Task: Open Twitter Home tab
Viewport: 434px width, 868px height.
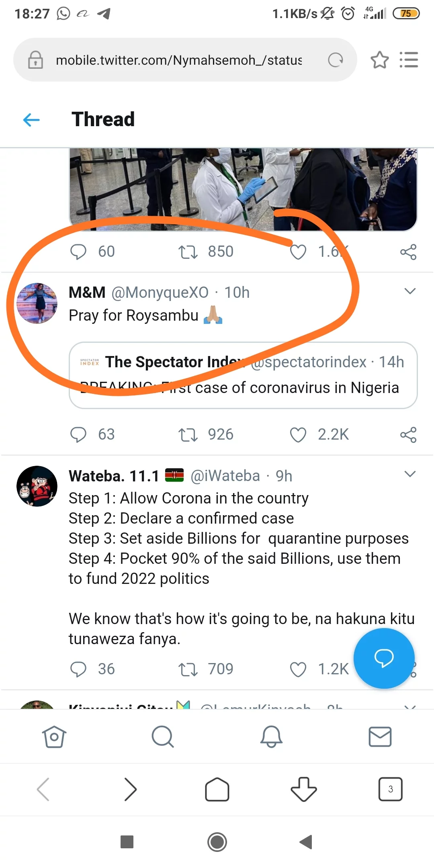Action: point(54,737)
